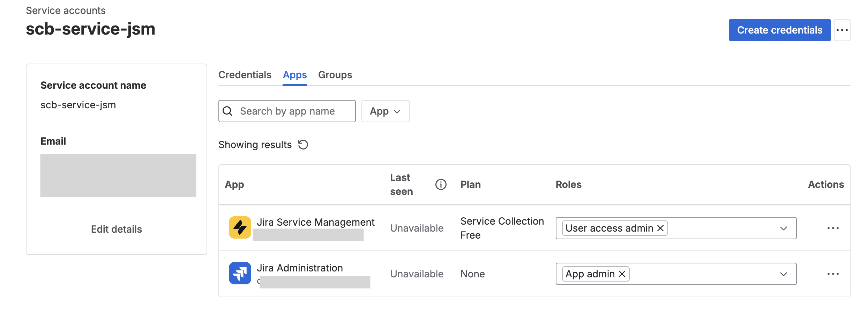Open more actions for Jira Administration row

(833, 274)
